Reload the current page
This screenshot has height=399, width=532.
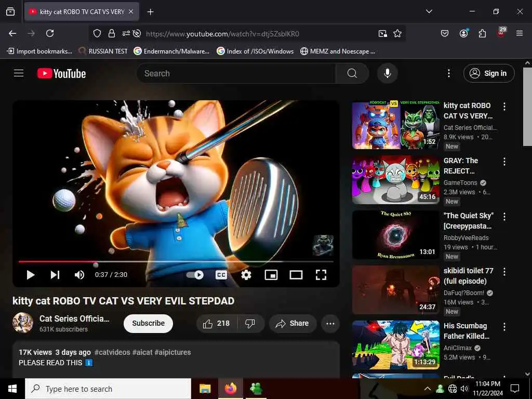50,33
